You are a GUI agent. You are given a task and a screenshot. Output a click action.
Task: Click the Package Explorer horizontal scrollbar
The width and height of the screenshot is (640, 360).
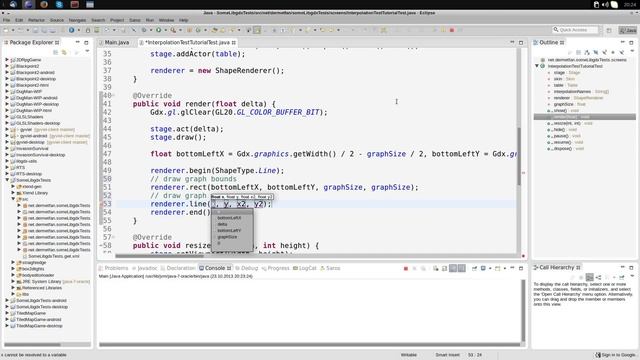click(33, 344)
